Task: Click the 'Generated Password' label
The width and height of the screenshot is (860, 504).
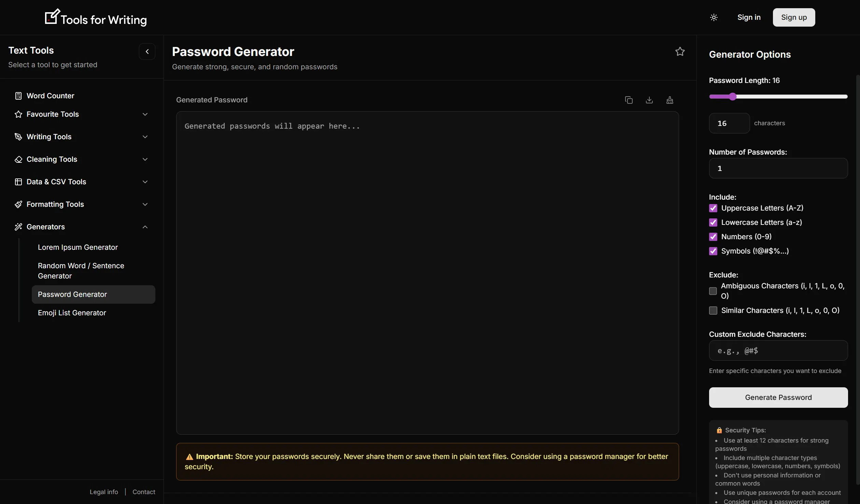Action: pos(212,100)
